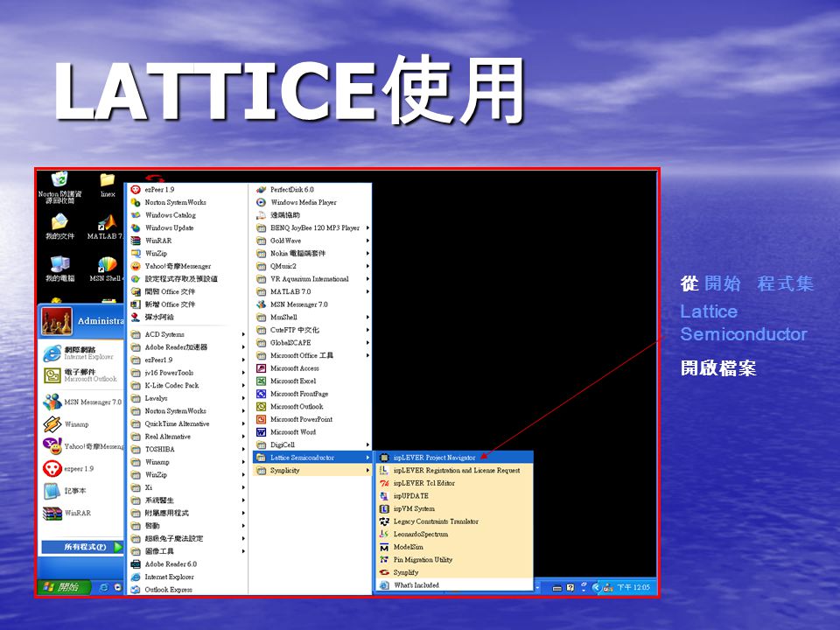Click Outlook Express icon
The image size is (840, 630).
click(x=136, y=590)
